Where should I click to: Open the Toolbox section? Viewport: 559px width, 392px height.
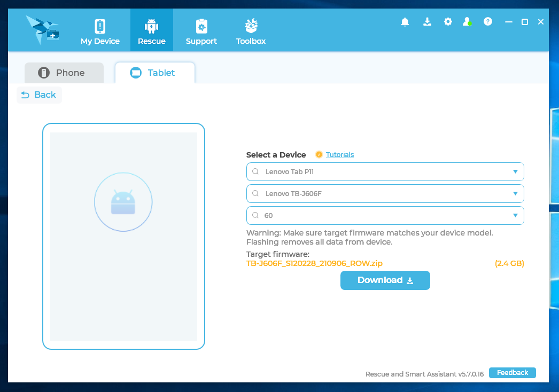[251, 32]
